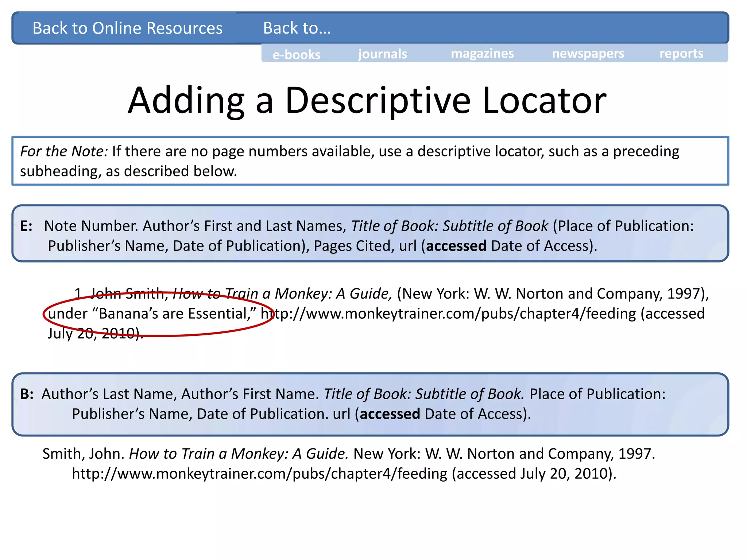Screen dimensions: 747x560
Task: Select the For the Note instruction box
Action: pos(370,161)
